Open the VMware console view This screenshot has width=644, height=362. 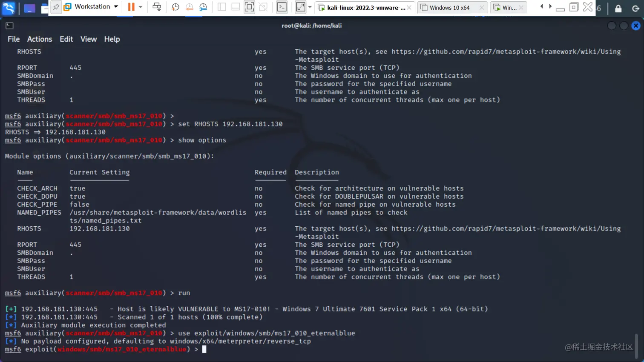282,7
